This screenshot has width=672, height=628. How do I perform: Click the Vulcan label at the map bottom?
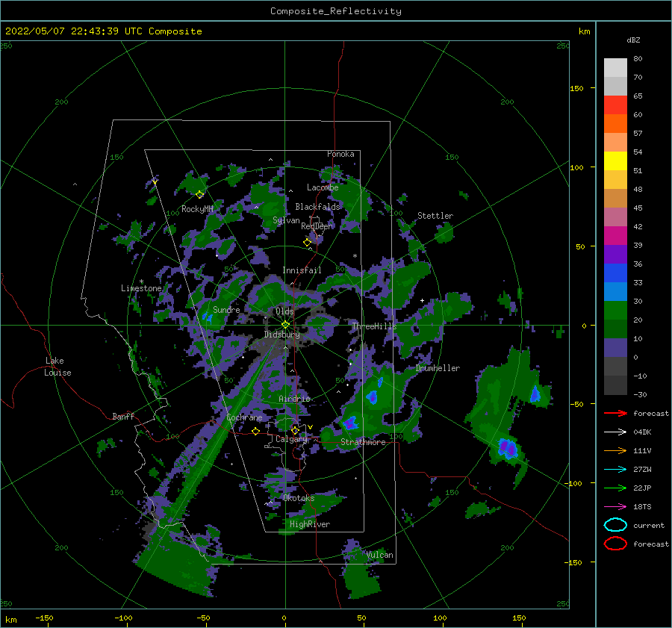click(380, 555)
